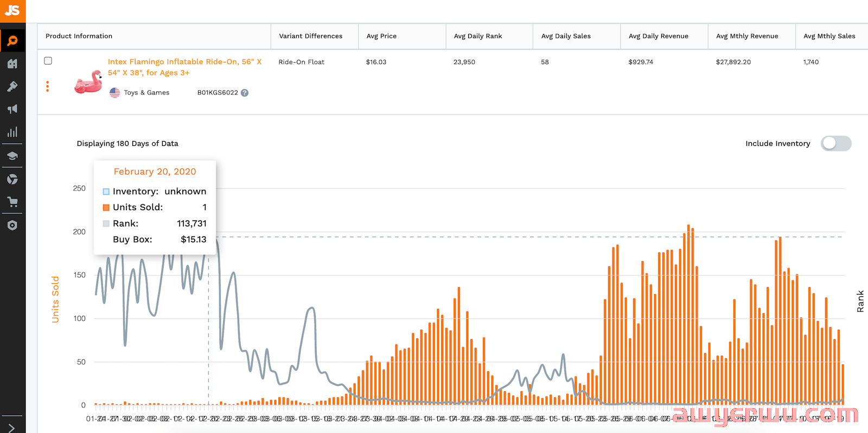Click the $929.74 daily revenue value
The image size is (868, 433).
pyautogui.click(x=641, y=62)
